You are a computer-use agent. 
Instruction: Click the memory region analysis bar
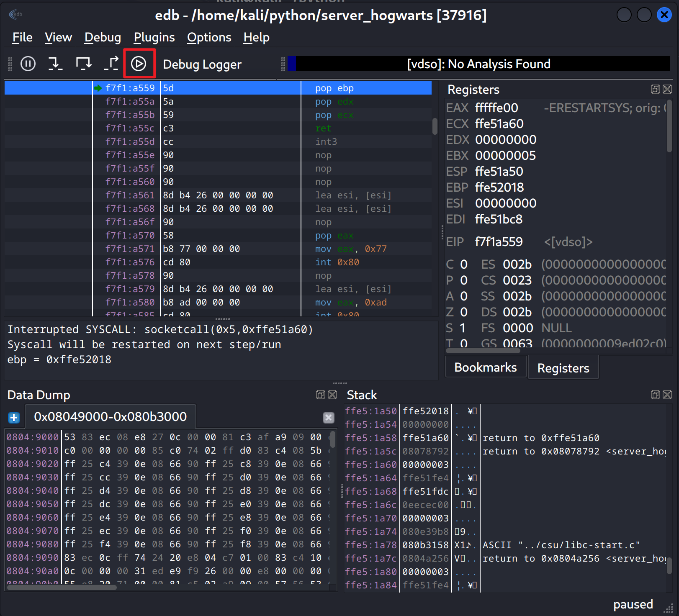[x=478, y=64]
